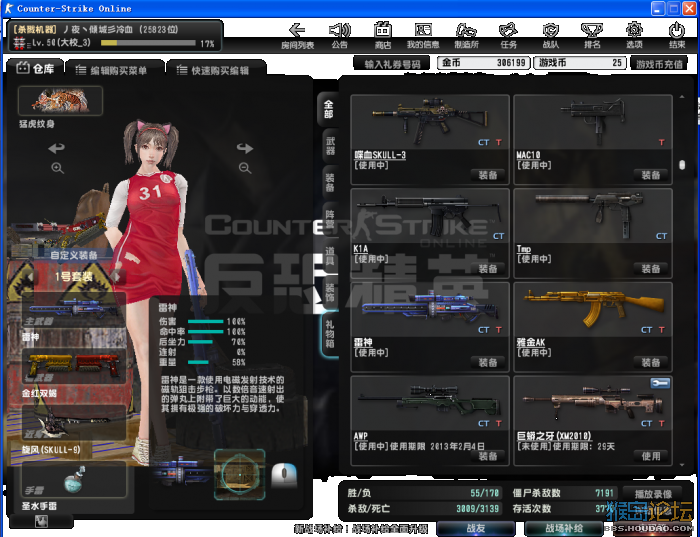Click the 游戏币充值 recharge button
The height and width of the screenshot is (537, 700).
click(659, 63)
